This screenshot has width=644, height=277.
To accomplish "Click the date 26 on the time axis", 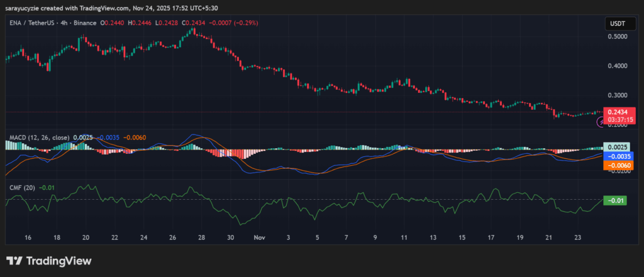I will coord(172,237).
